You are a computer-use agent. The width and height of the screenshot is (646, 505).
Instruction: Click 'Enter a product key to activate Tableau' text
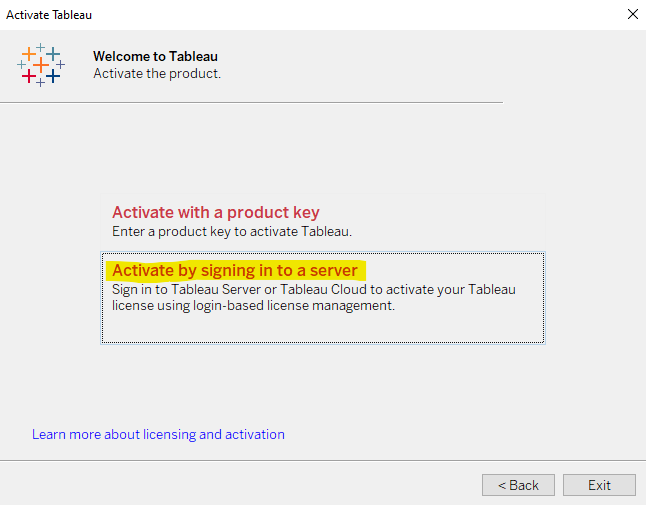[x=232, y=231]
